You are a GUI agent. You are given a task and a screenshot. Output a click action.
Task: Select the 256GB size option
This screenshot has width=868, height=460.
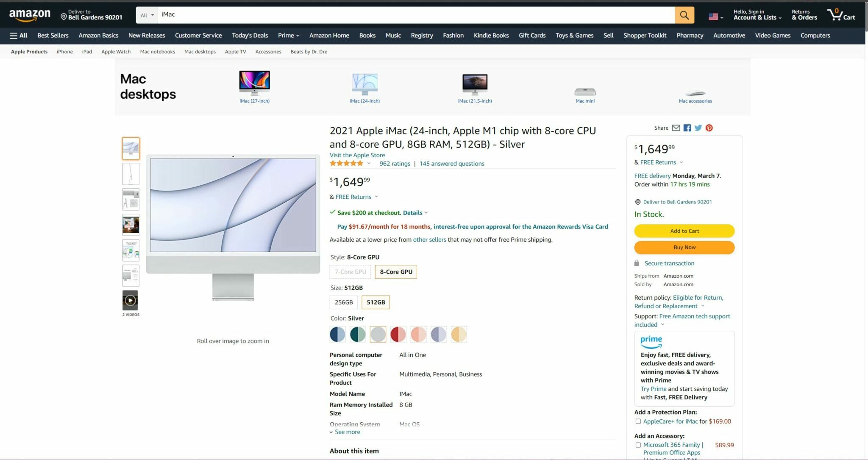pos(343,302)
